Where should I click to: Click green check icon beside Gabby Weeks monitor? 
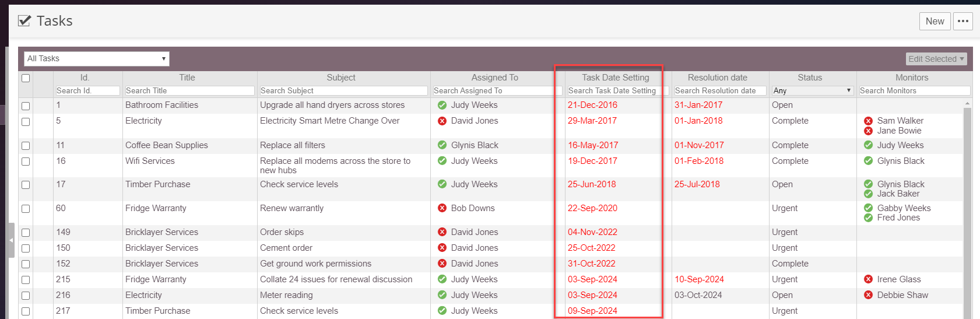coord(868,208)
